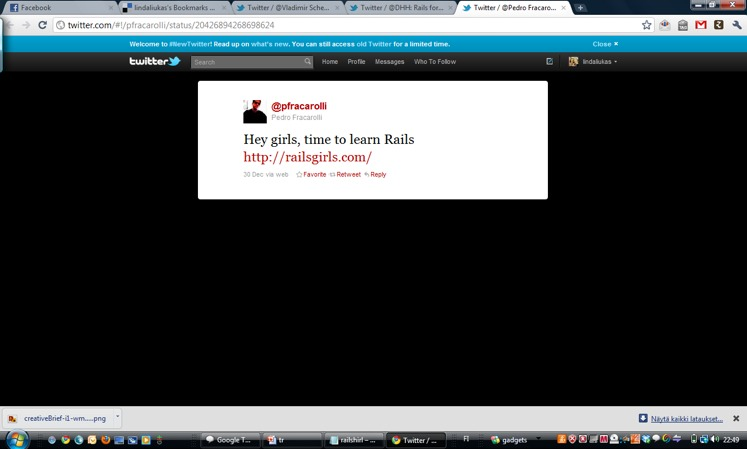This screenshot has width=747, height=449.
Task: Click the search magnifier icon in Twitter bar
Action: pos(307,61)
